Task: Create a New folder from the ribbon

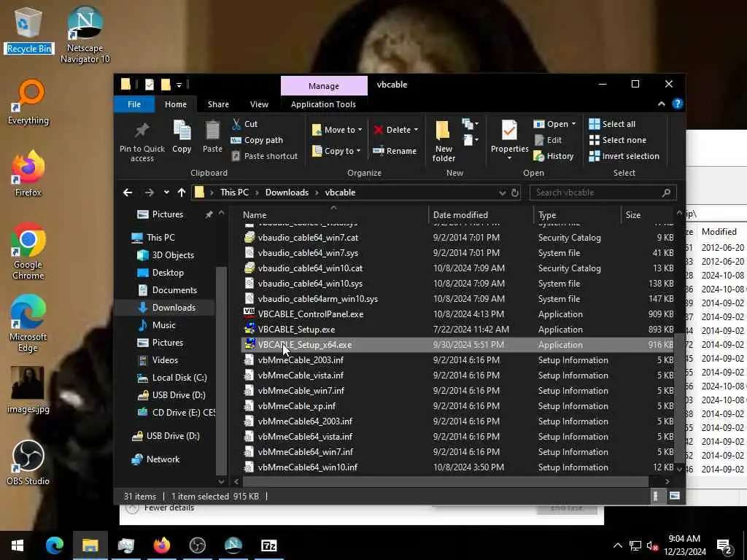Action: (444, 141)
